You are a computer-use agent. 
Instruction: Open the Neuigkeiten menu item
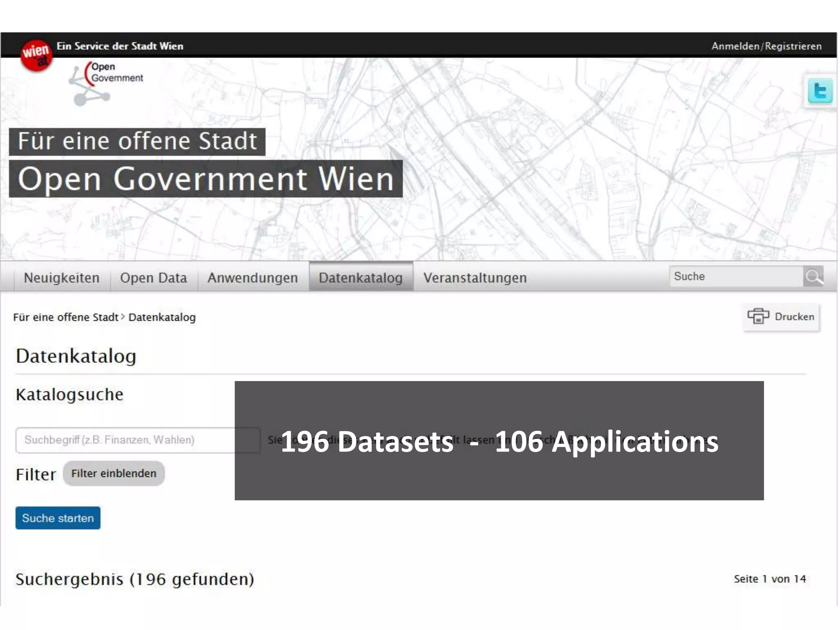pyautogui.click(x=62, y=278)
